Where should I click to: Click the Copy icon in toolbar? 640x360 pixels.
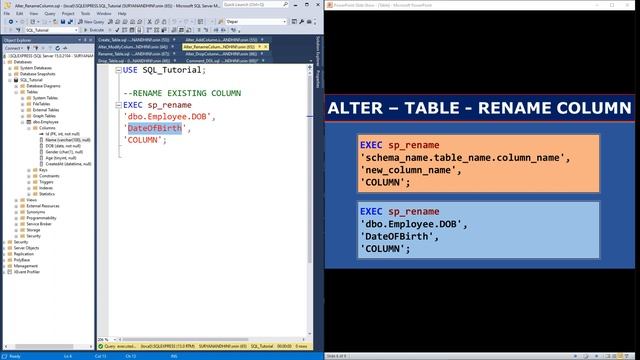pyautogui.click(x=157, y=22)
